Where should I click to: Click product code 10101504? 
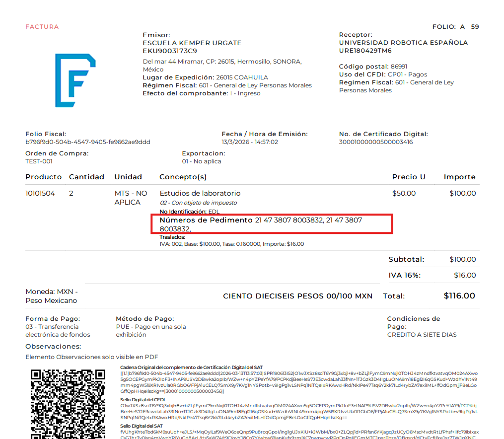(40, 194)
